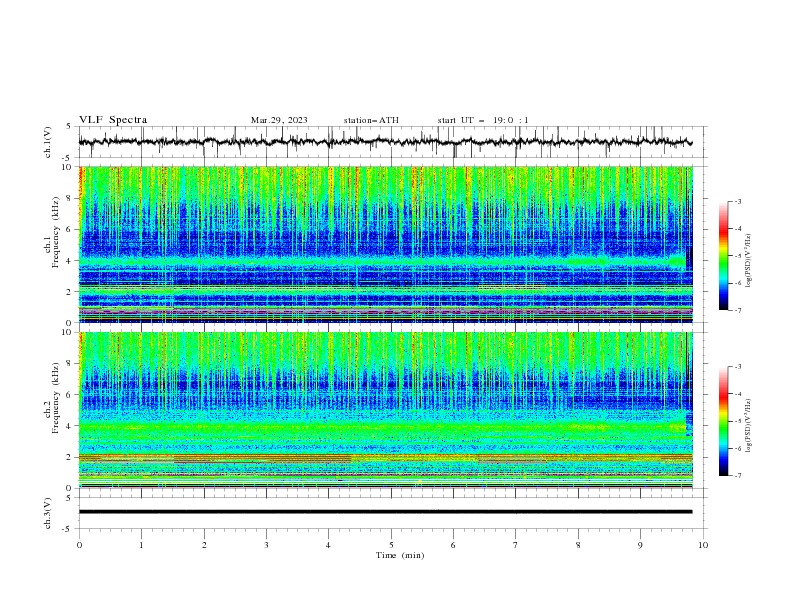The image size is (792, 612).
Task: Click time axis tick label '5'
Action: coord(391,545)
